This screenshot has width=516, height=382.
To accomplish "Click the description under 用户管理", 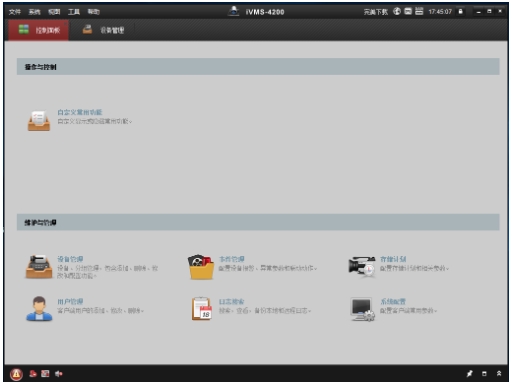I will 100,311.
